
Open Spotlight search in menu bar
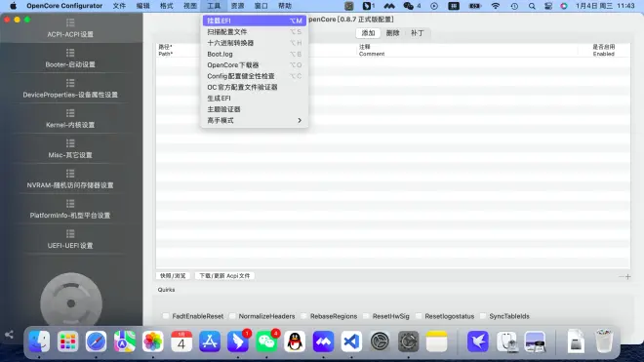pos(532,6)
